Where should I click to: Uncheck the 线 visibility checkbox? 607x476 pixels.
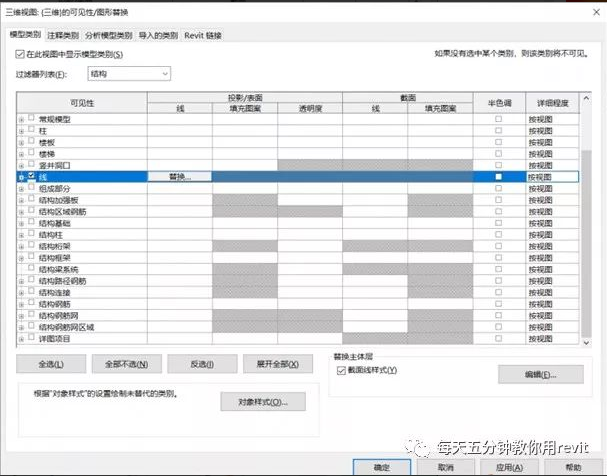tap(31, 175)
